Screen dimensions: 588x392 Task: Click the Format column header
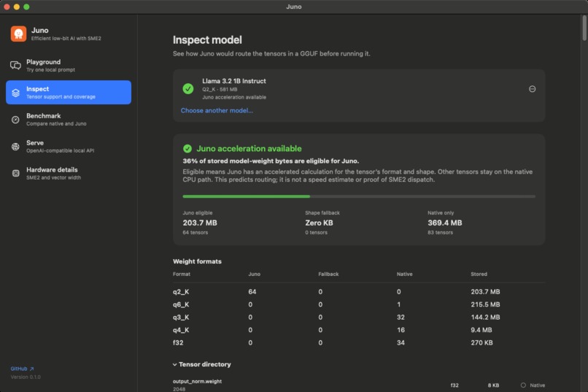click(182, 274)
